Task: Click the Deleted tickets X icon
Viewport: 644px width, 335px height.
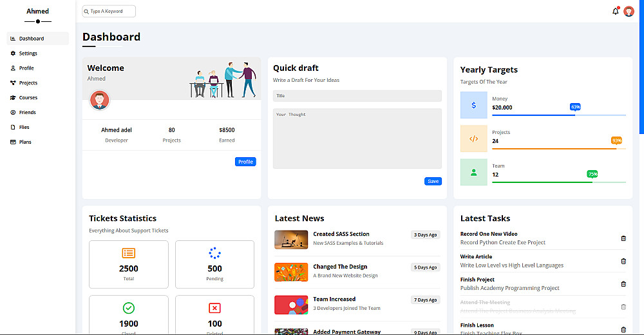Action: (x=215, y=308)
